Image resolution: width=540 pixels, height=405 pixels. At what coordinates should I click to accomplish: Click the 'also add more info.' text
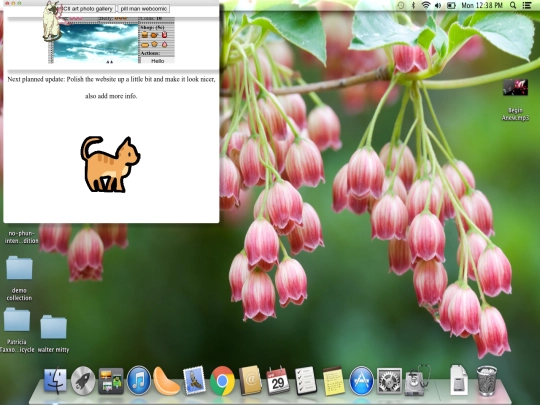pyautogui.click(x=111, y=96)
